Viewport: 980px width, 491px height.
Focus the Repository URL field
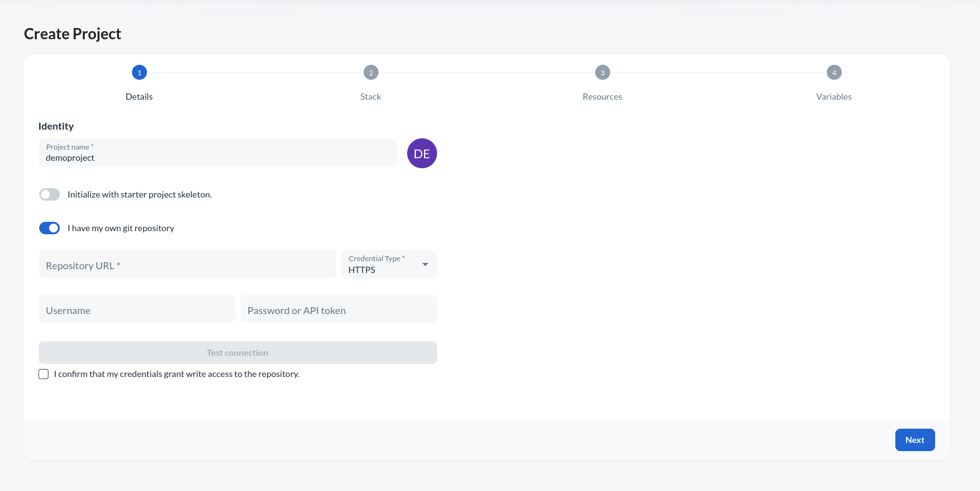tap(187, 265)
